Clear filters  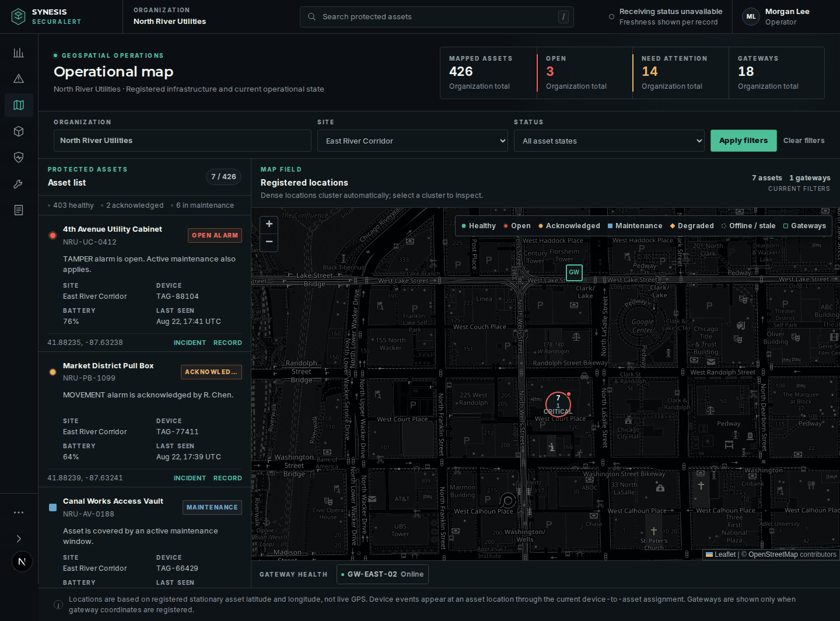tap(804, 141)
